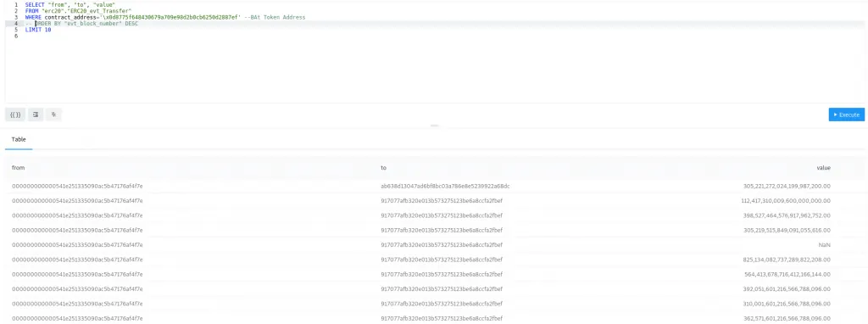Screen dimensions: 868x324
Task: Click the add parameter {{ }} button
Action: tap(15, 115)
